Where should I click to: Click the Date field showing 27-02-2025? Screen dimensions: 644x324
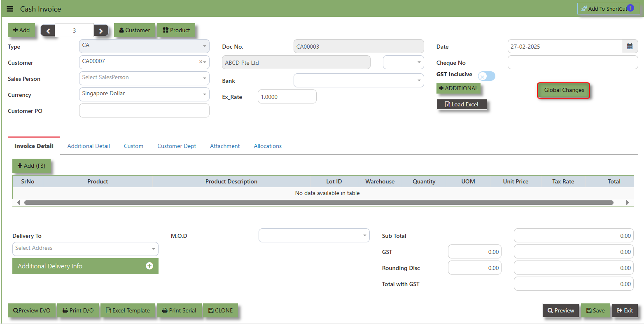click(x=565, y=47)
